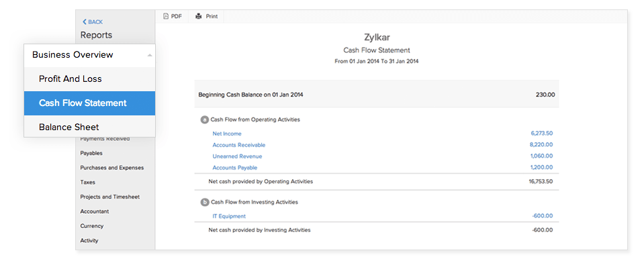Expand Purchases and Expenses category
Image resolution: width=644 pixels, height=269 pixels.
(x=111, y=168)
